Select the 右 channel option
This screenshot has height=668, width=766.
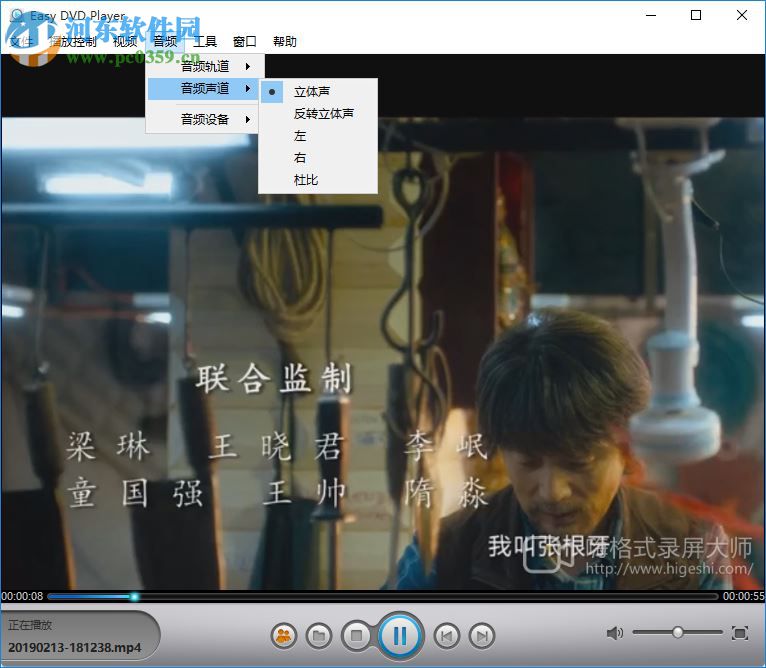coord(318,158)
